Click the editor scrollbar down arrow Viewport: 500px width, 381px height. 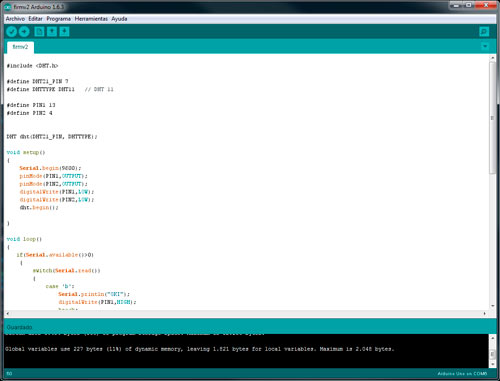[492, 306]
